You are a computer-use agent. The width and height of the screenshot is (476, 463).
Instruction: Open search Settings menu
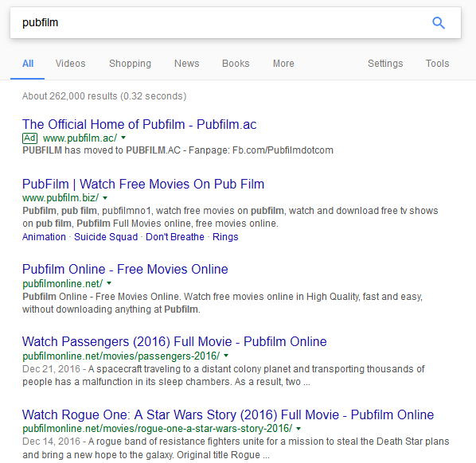click(385, 64)
